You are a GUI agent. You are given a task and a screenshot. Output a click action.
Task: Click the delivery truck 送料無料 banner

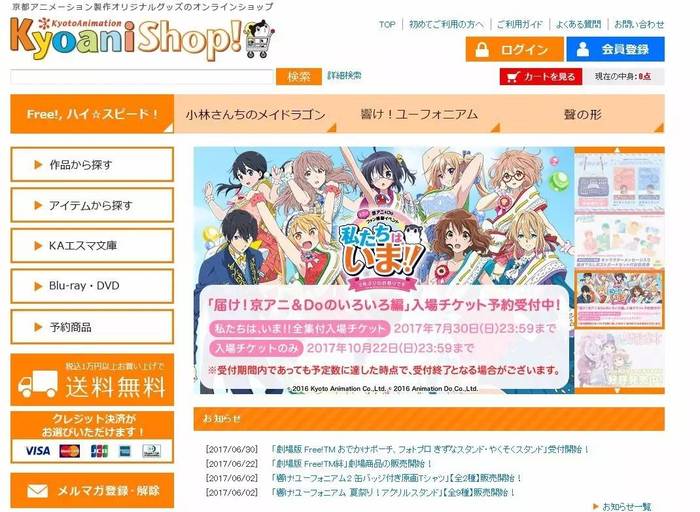(x=92, y=380)
